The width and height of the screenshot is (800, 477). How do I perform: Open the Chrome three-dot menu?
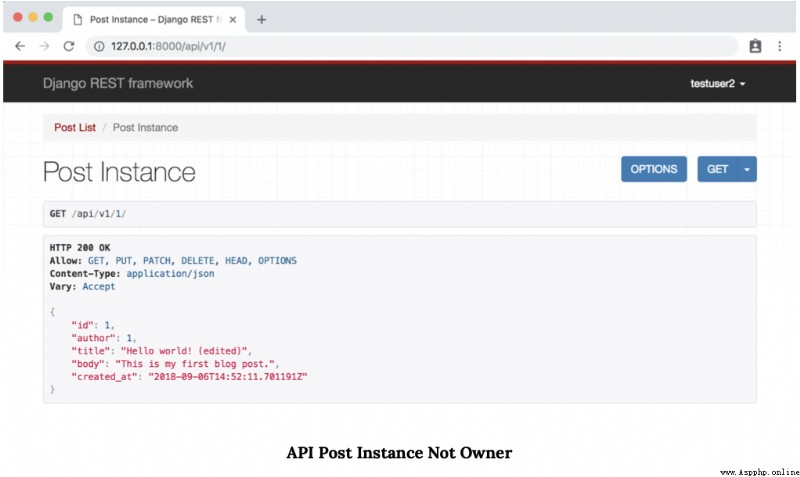(780, 46)
